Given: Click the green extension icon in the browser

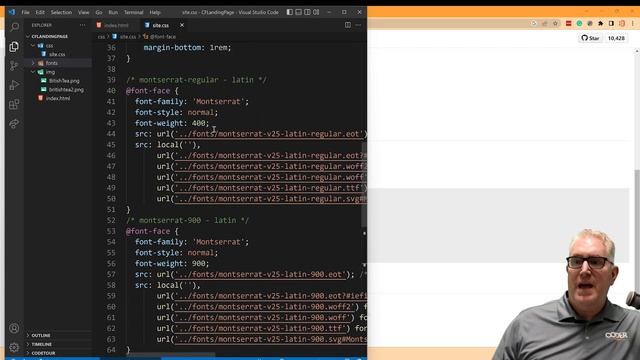Looking at the screenshot, I should [579, 24].
